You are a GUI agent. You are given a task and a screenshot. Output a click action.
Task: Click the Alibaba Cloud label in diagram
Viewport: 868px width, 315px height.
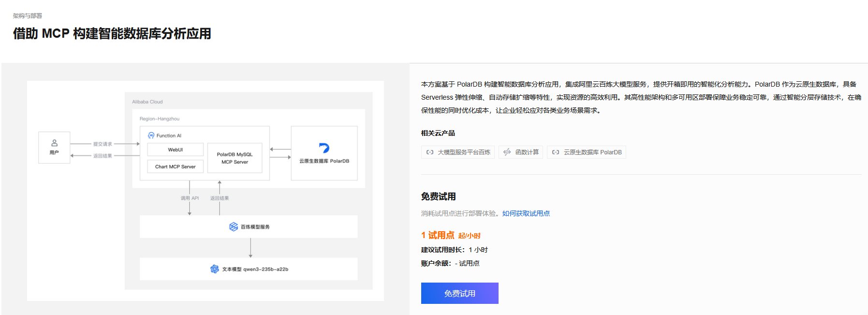tap(147, 102)
